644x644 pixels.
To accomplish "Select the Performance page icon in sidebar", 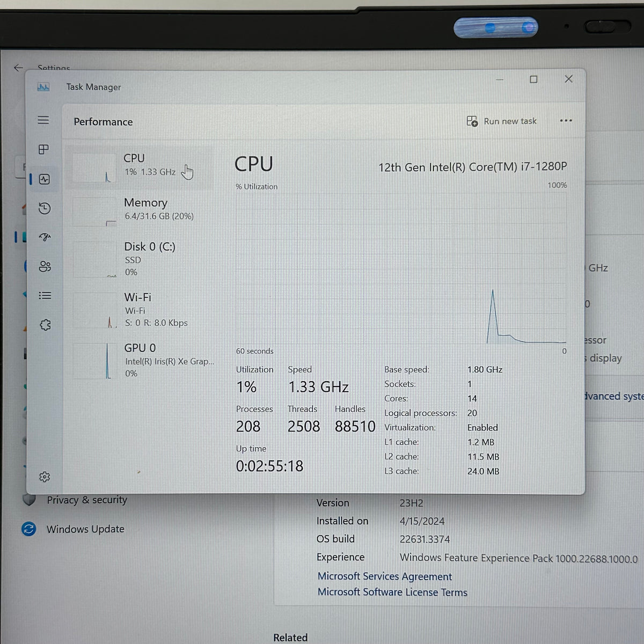I will [45, 179].
